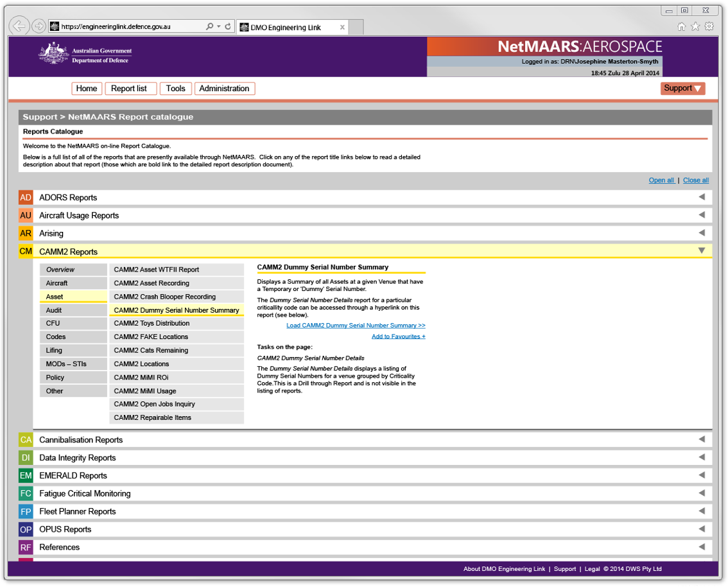
Task: Open the Home menu item
Action: point(87,89)
